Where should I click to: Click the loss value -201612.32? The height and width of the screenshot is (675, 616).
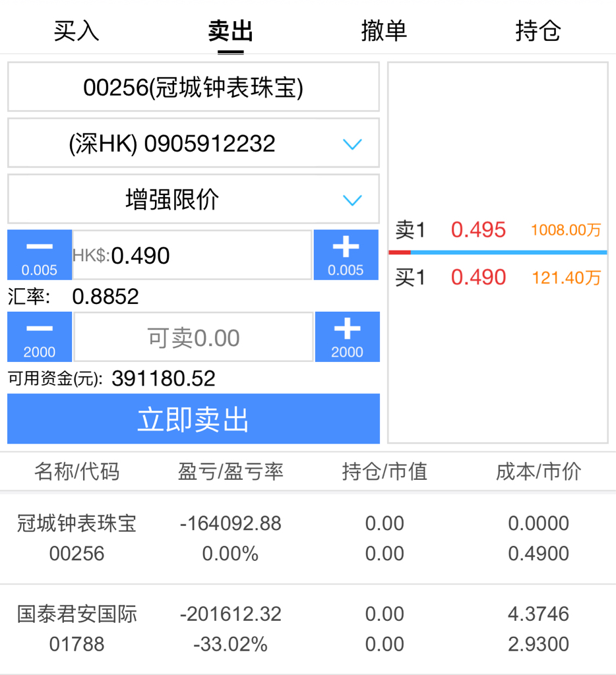click(230, 614)
